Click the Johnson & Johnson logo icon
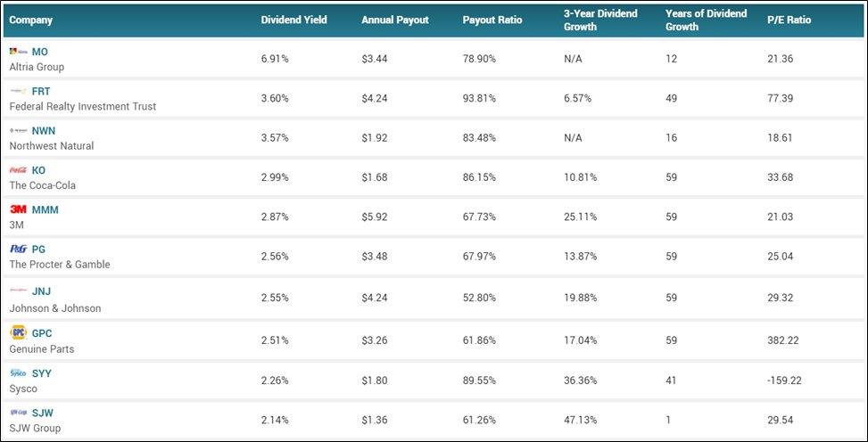 pyautogui.click(x=18, y=290)
